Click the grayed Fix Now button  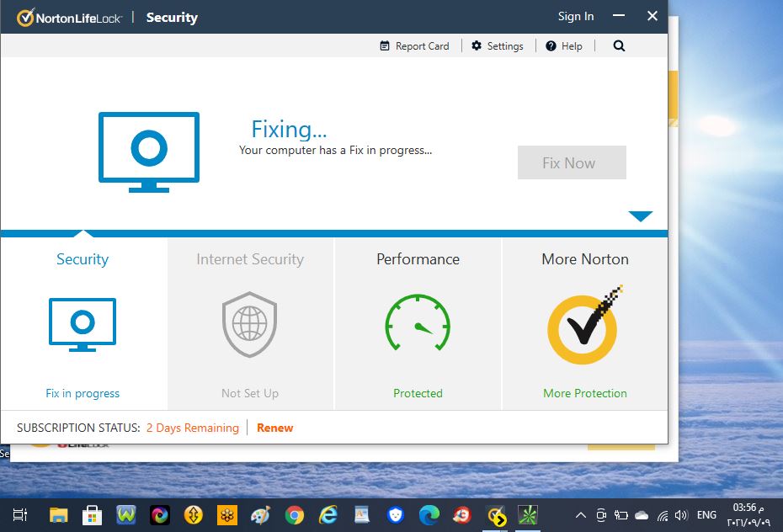(x=572, y=162)
